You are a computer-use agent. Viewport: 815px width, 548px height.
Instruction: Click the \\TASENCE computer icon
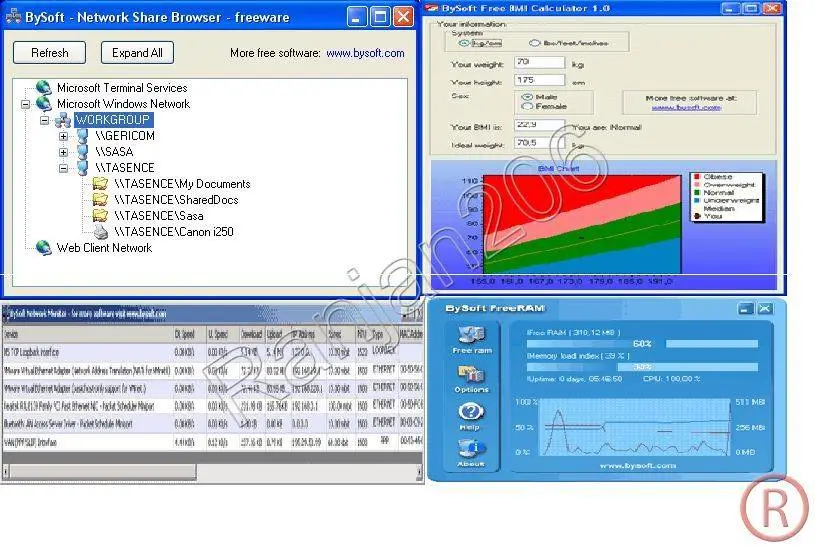[x=83, y=168]
